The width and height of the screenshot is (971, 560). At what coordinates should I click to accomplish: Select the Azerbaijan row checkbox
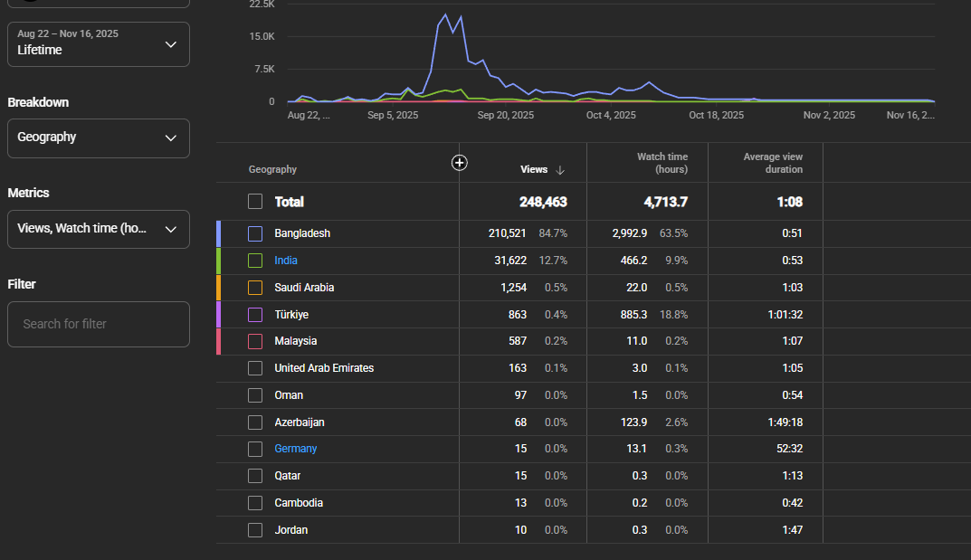(x=255, y=422)
